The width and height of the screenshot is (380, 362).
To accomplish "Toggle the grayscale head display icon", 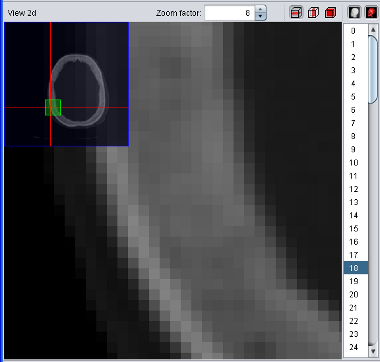I will click(x=355, y=13).
